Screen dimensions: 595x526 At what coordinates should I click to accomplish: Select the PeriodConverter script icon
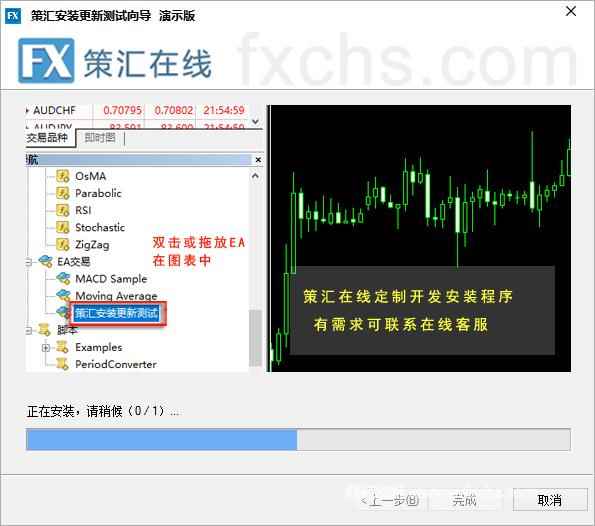click(63, 364)
